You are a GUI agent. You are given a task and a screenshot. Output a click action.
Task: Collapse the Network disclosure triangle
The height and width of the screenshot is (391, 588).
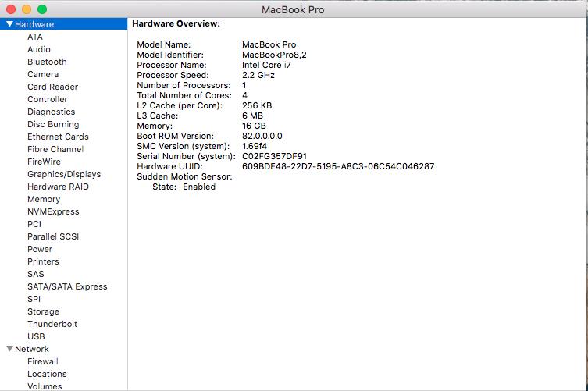(9, 349)
